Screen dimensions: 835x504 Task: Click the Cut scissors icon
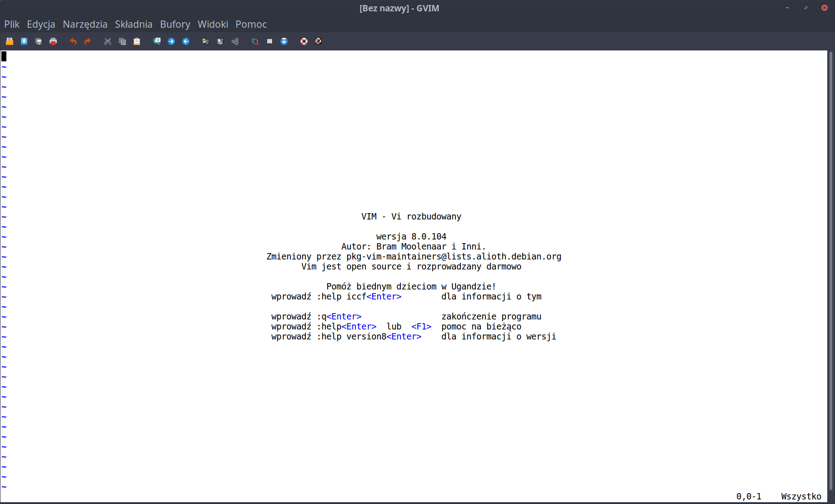(x=108, y=41)
